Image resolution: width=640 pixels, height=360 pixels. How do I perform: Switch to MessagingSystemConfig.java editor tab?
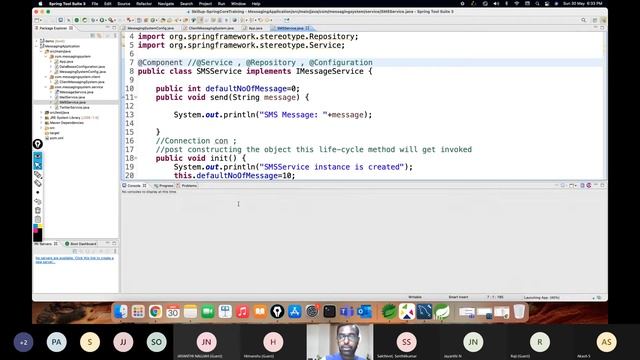click(x=150, y=28)
